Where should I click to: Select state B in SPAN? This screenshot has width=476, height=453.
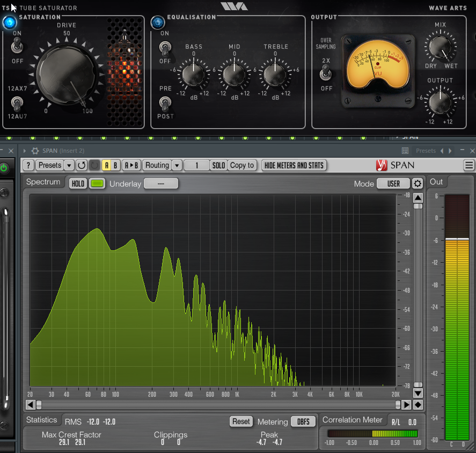[x=115, y=165]
